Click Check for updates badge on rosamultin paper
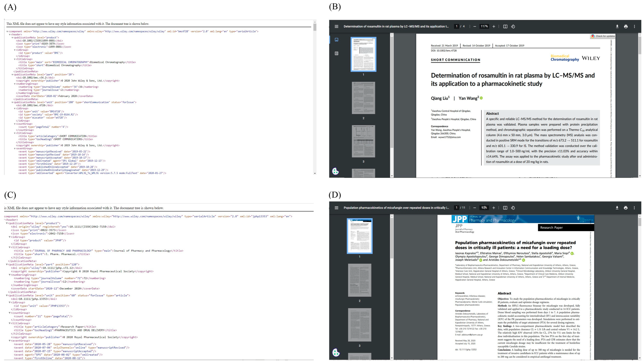This screenshot has width=644, height=363. point(603,36)
